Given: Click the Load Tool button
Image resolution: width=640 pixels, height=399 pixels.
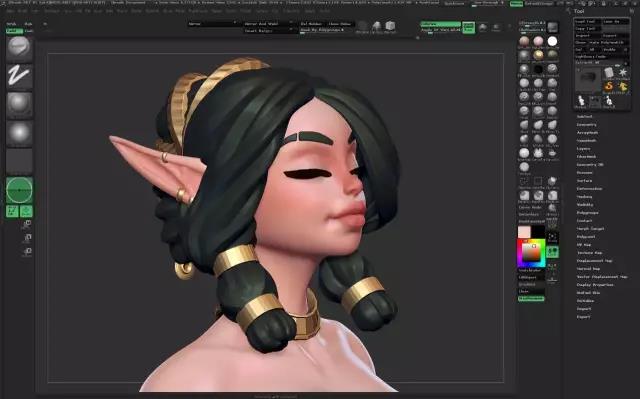Looking at the screenshot, I should [x=587, y=21].
